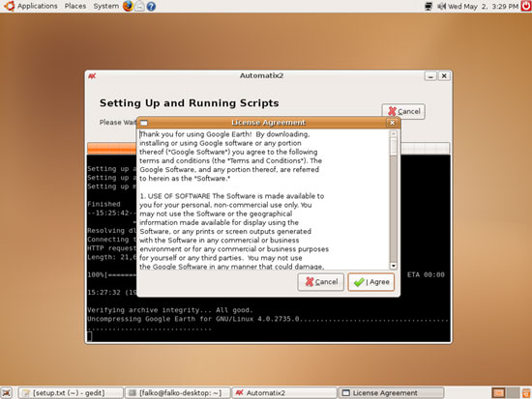Screen dimensions: 532x399
Task: Cancel the Automatix2 script run
Action: click(403, 111)
